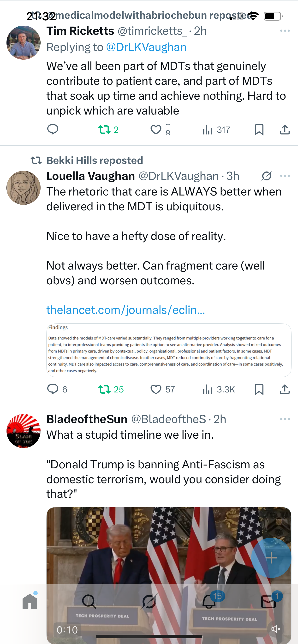Reply to Louella Vaughan's tweet
This screenshot has height=644, width=298.
(53, 389)
